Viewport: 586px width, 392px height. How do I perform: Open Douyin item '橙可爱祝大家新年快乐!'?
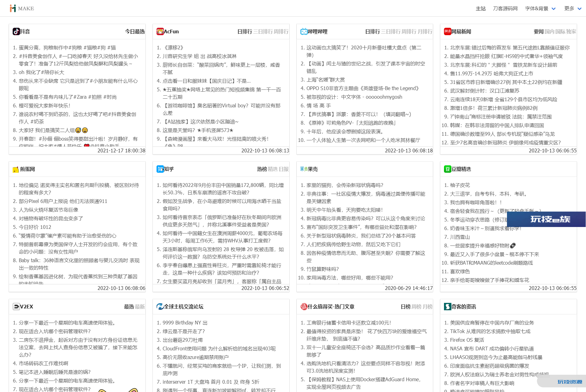pyautogui.click(x=44, y=105)
